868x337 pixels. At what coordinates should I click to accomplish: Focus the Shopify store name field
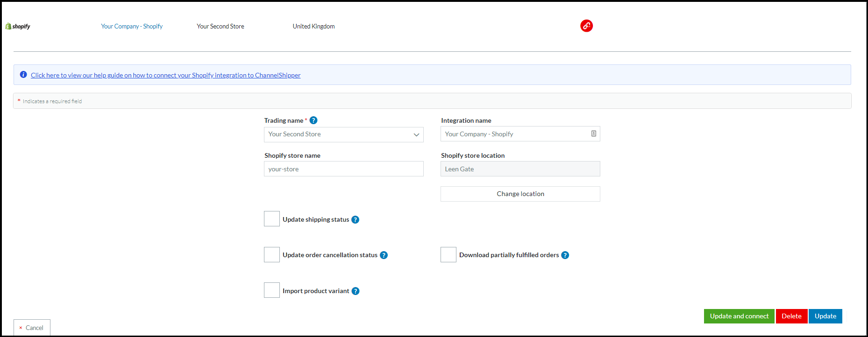[344, 169]
